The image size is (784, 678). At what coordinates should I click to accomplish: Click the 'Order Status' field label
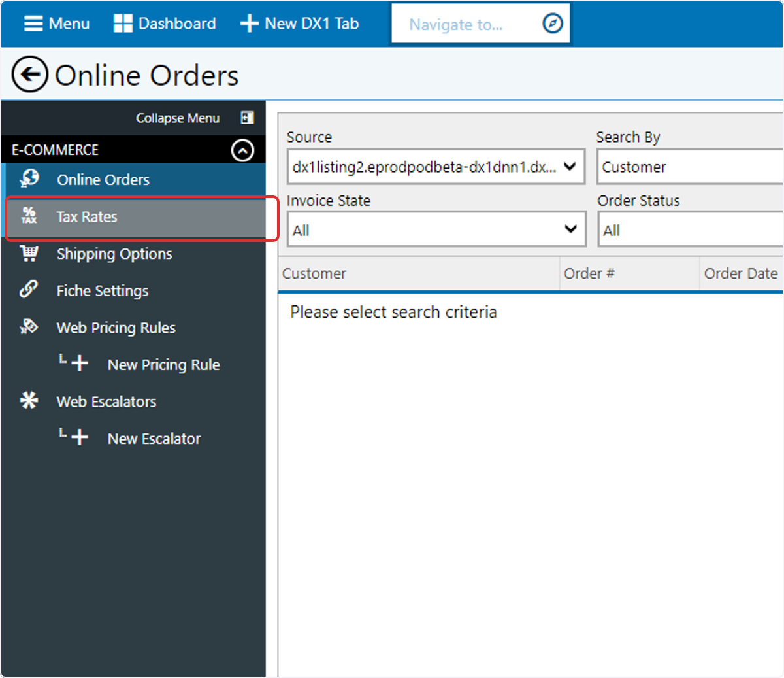(639, 201)
